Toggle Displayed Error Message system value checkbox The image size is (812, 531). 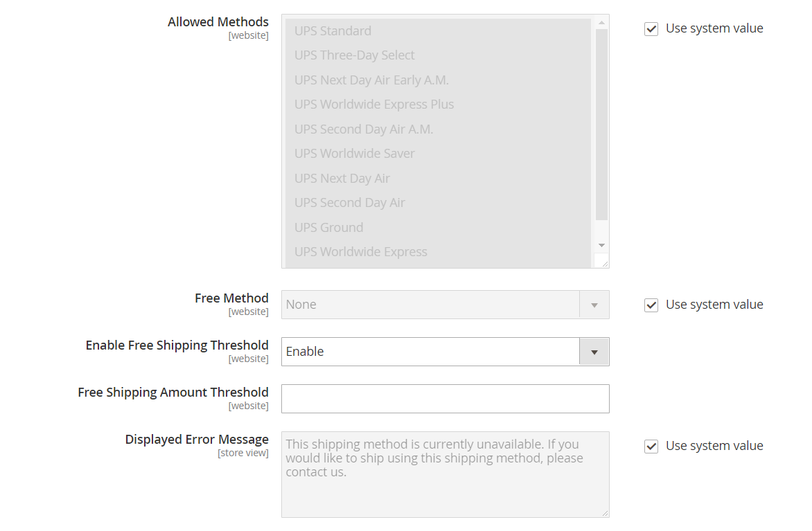click(x=651, y=447)
